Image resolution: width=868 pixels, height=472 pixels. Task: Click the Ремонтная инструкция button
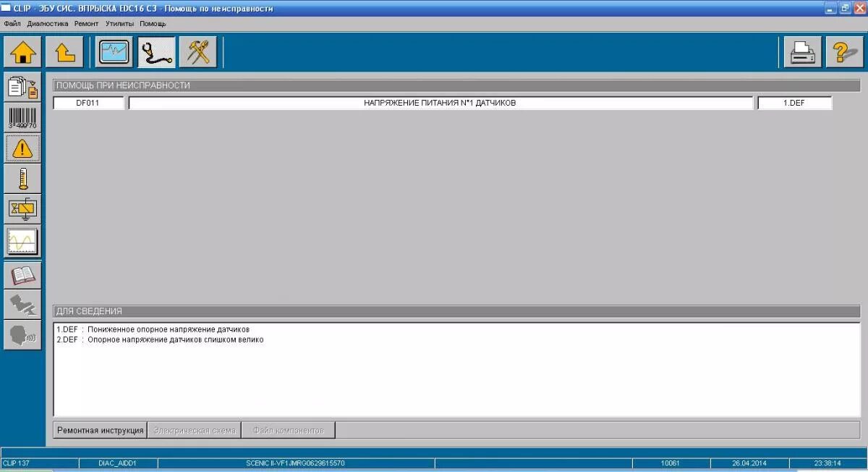pyautogui.click(x=100, y=430)
